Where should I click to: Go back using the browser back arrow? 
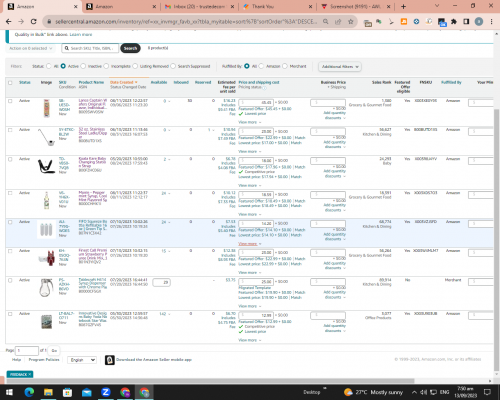(9, 22)
